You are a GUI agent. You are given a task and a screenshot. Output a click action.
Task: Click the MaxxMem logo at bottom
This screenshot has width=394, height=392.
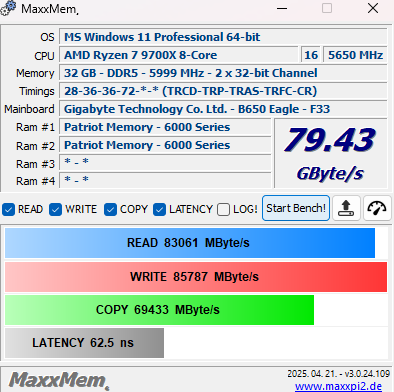59,380
